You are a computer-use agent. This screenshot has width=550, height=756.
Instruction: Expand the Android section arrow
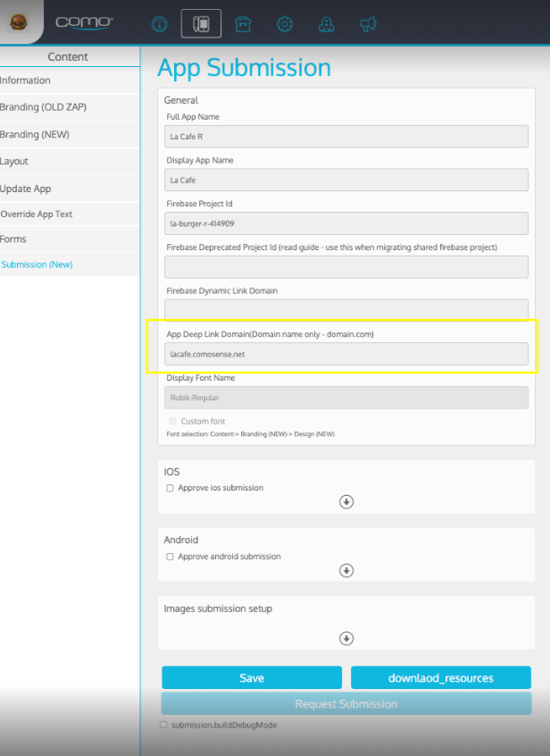click(346, 570)
